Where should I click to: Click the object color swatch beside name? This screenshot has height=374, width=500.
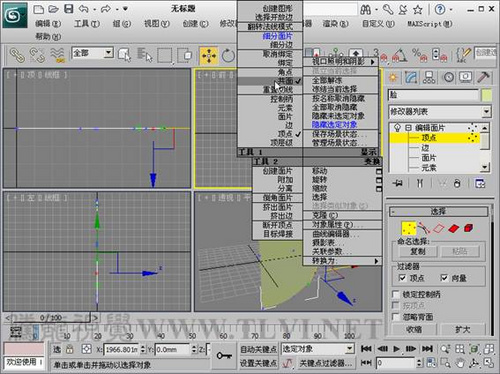(487, 95)
